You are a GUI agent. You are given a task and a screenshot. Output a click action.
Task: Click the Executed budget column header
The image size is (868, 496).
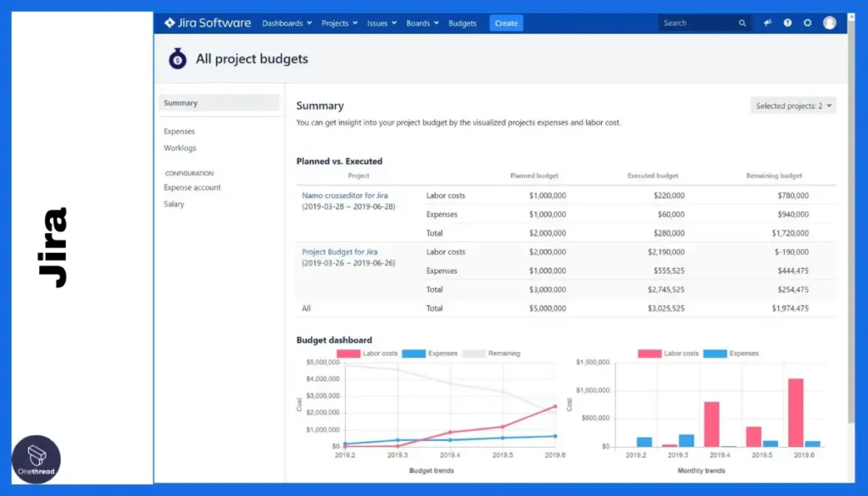[653, 176]
